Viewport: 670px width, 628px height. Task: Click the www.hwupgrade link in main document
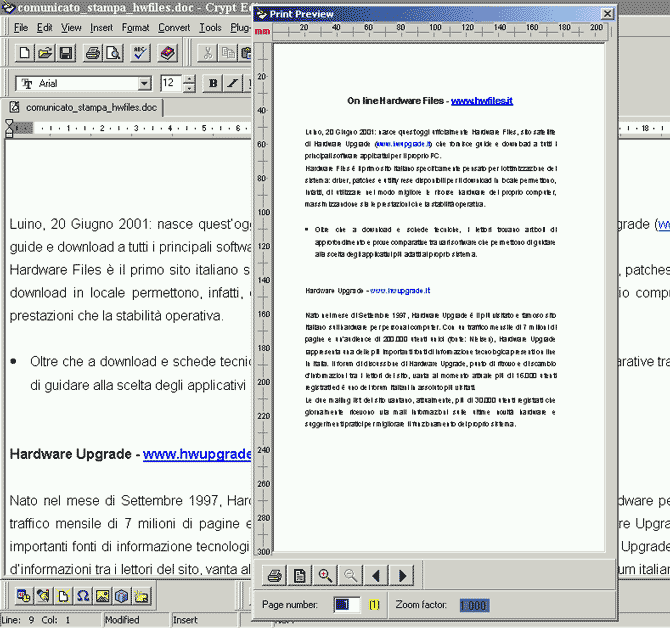click(197, 454)
